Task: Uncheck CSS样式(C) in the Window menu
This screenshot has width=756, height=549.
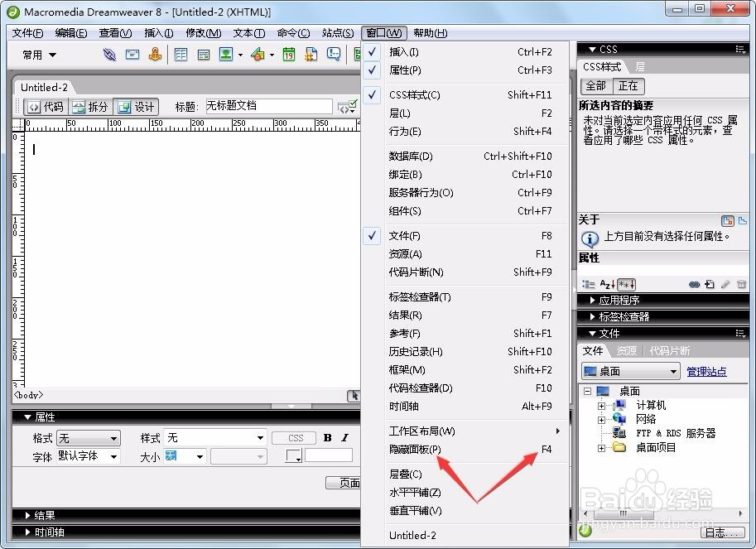Action: 465,95
